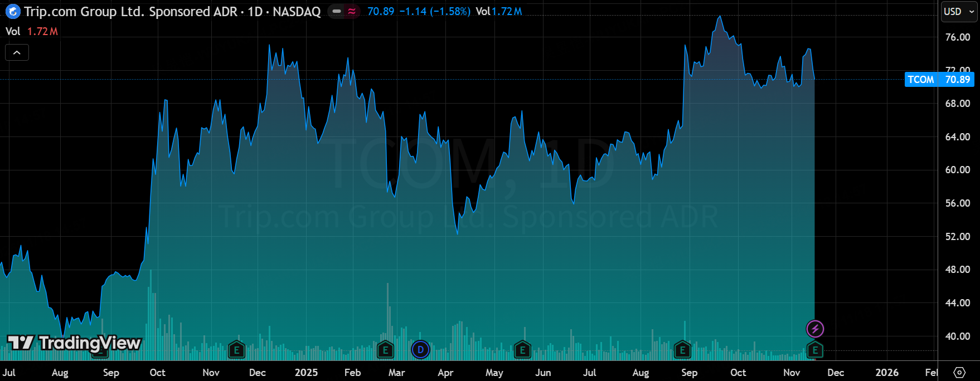
Task: Open the USD currency dropdown
Action: coord(959,11)
